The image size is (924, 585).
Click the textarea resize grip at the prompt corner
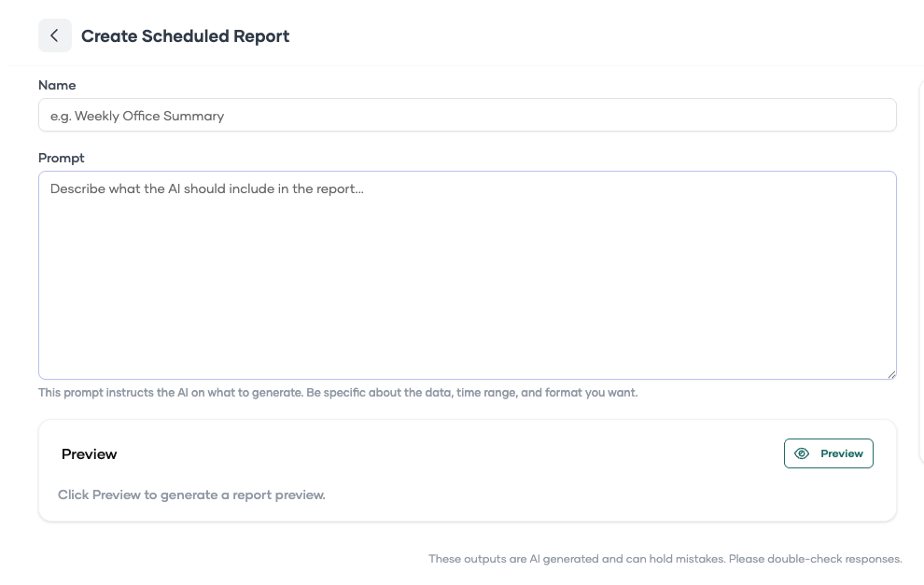click(890, 372)
